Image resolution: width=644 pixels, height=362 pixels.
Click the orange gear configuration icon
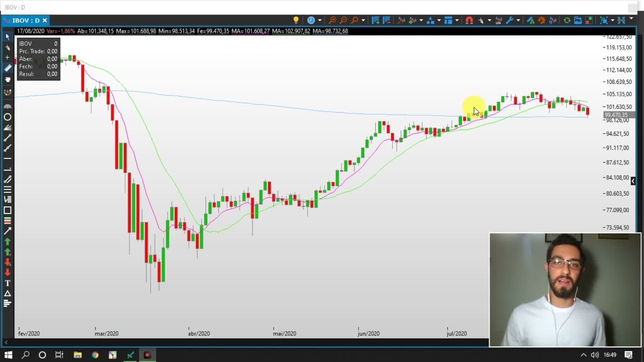(541, 20)
